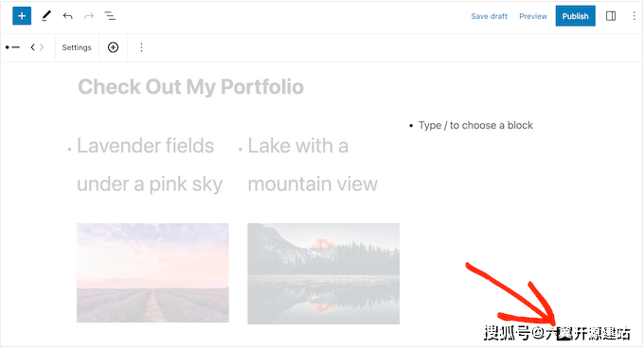
Task: Redo the last undone change
Action: pyautogui.click(x=89, y=16)
